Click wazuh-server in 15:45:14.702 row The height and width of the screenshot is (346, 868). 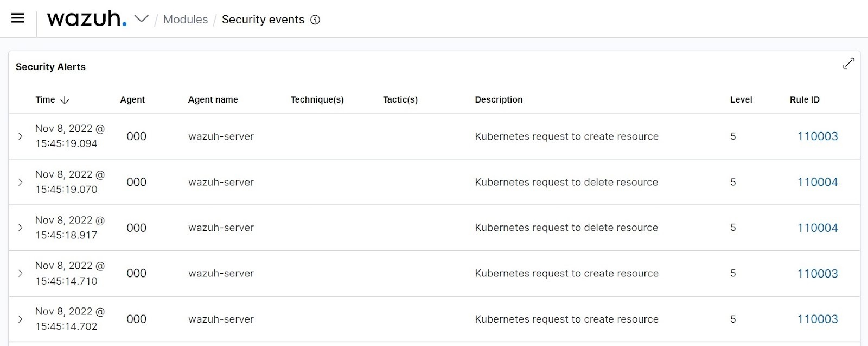(221, 319)
